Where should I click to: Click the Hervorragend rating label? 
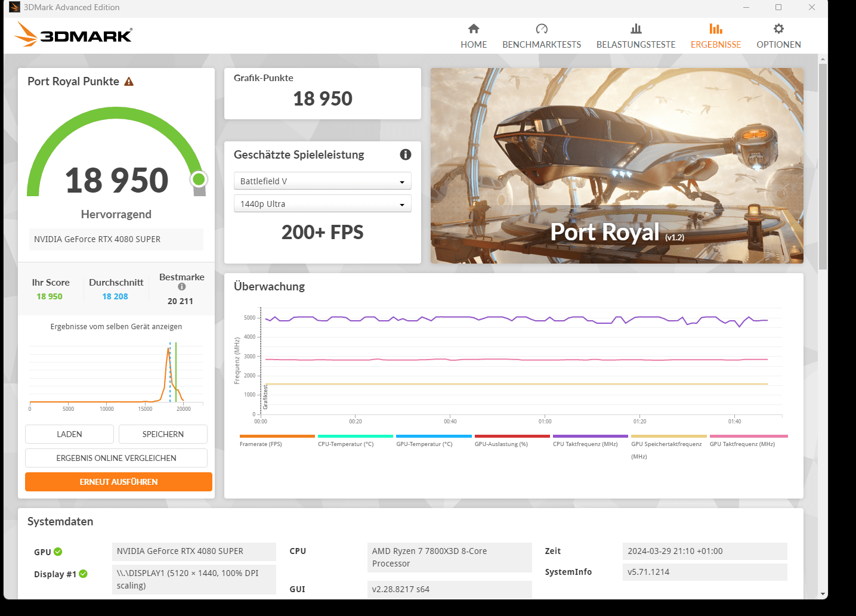coord(116,214)
